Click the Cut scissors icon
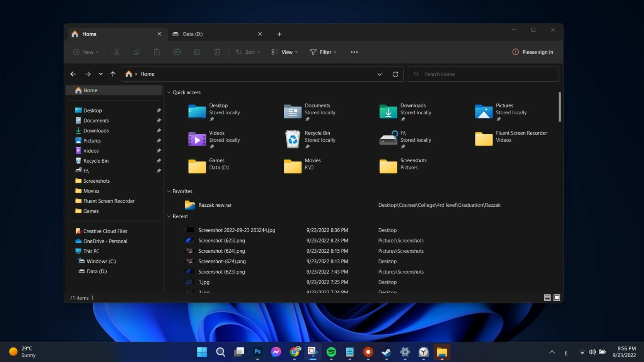The width and height of the screenshot is (644, 362). coord(116,52)
